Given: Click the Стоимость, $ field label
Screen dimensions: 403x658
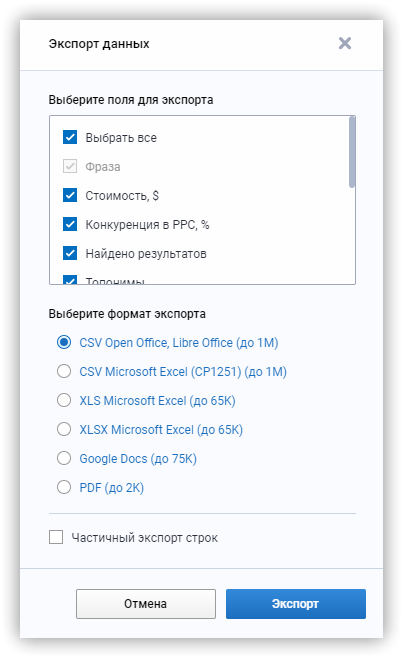Looking at the screenshot, I should tap(122, 196).
